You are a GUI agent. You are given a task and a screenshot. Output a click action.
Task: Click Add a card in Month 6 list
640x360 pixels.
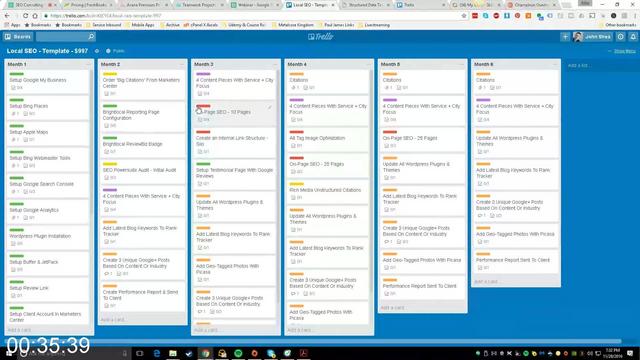[486, 282]
